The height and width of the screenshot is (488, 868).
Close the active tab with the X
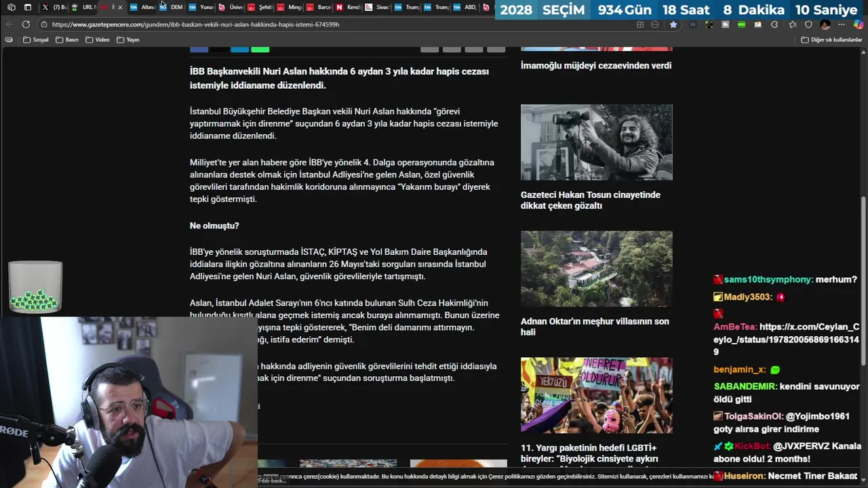pos(120,7)
